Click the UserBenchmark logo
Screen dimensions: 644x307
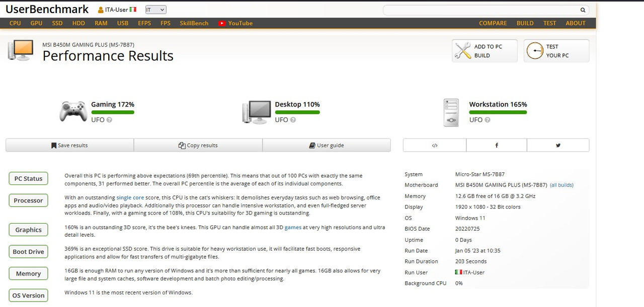[x=47, y=9]
